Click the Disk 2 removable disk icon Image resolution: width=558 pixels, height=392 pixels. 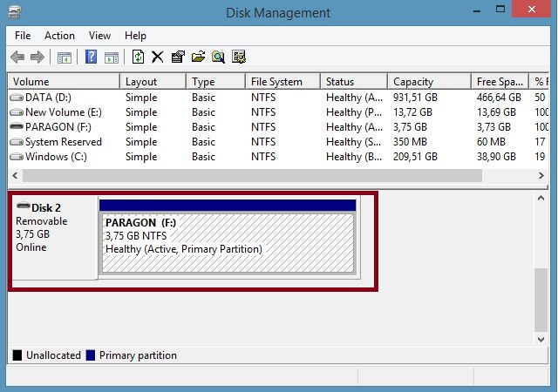[x=24, y=206]
